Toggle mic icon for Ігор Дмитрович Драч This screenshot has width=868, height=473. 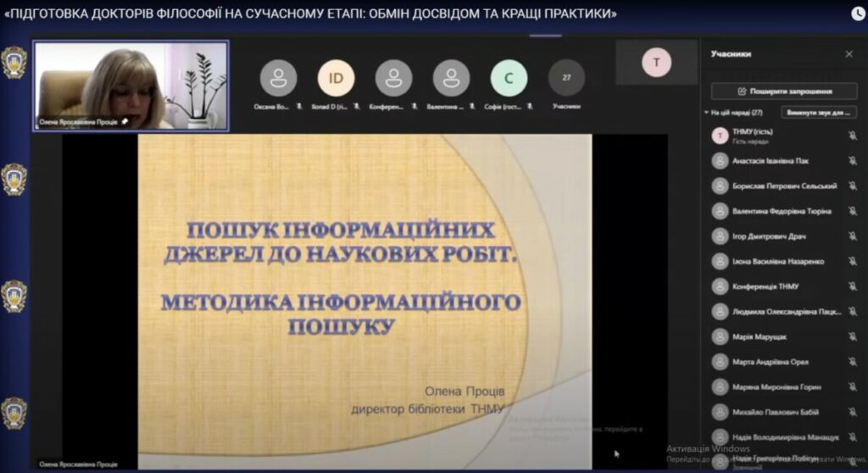852,236
